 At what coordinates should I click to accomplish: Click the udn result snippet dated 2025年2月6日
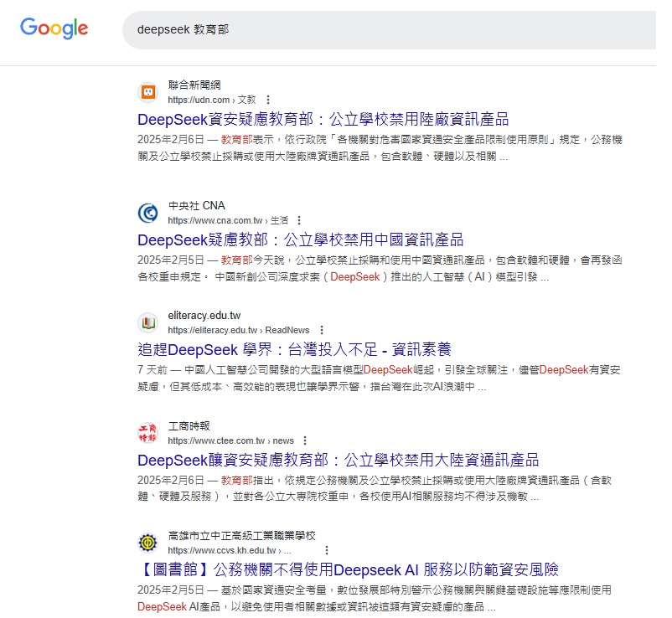point(380,148)
